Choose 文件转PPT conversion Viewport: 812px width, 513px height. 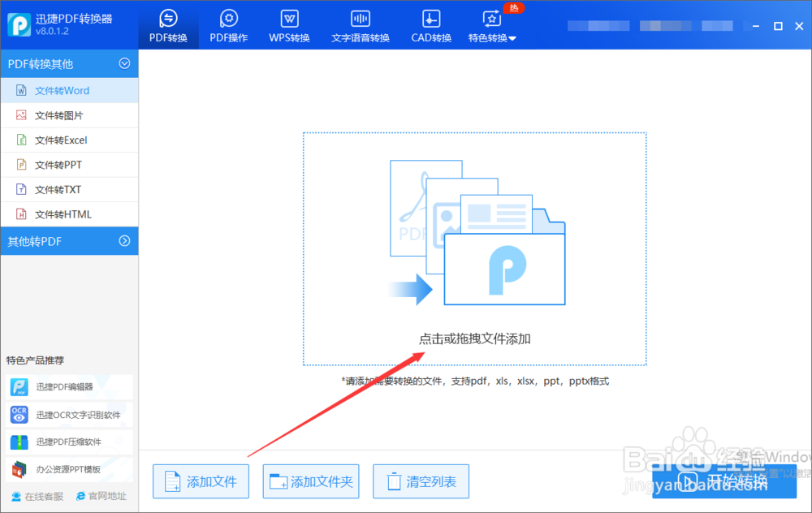[69, 165]
